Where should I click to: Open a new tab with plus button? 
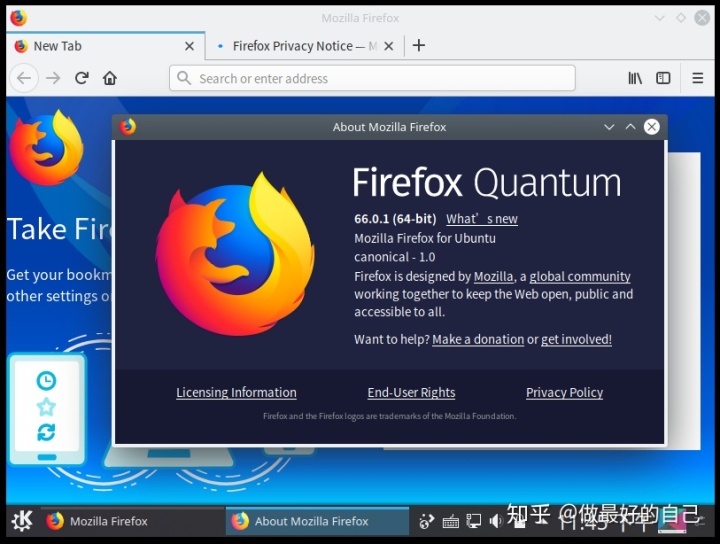[419, 45]
